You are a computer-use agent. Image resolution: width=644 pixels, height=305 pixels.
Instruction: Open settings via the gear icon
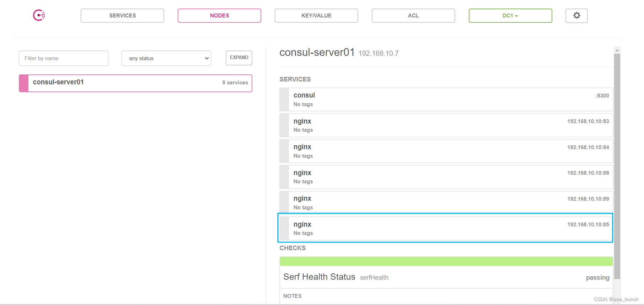tap(576, 16)
